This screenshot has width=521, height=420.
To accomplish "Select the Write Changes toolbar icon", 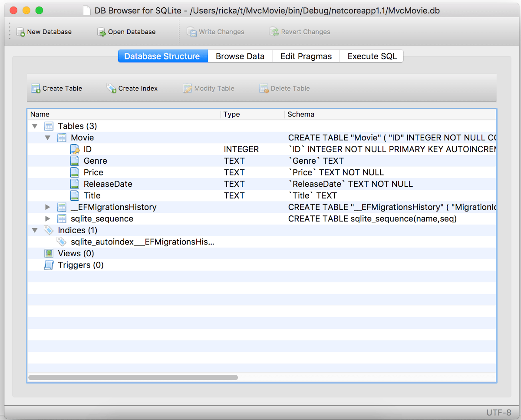I will [192, 31].
